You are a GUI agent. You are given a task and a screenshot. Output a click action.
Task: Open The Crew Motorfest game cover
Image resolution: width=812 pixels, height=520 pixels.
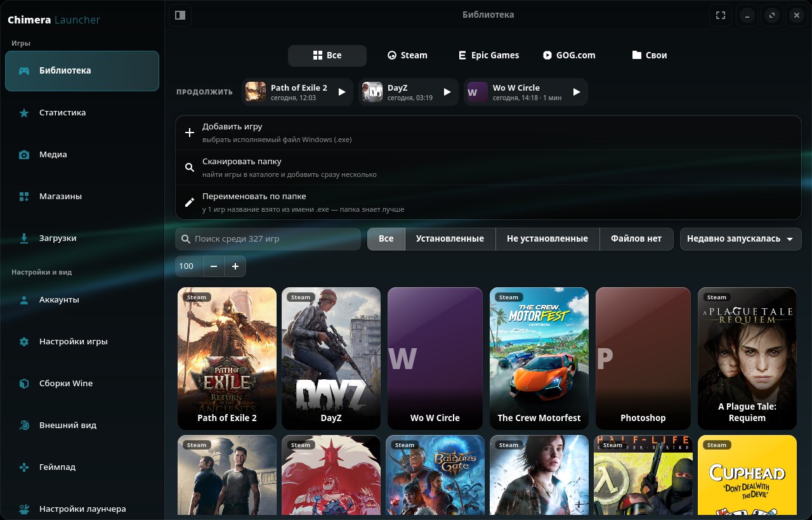539,358
